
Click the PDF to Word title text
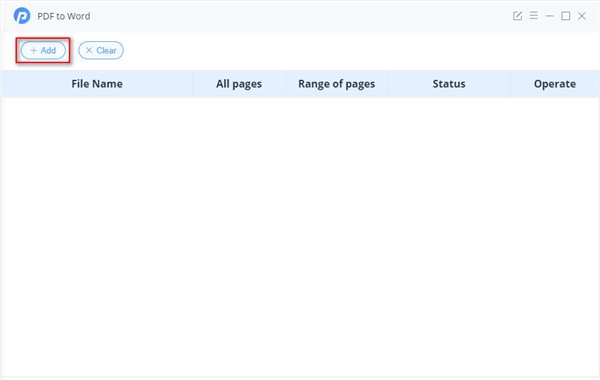64,16
